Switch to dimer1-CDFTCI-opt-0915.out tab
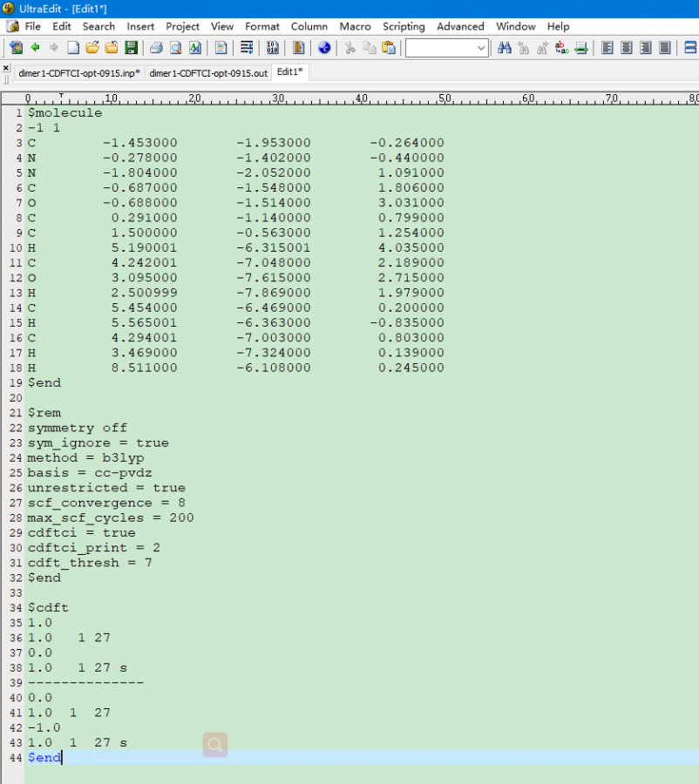699x784 pixels. 208,73
